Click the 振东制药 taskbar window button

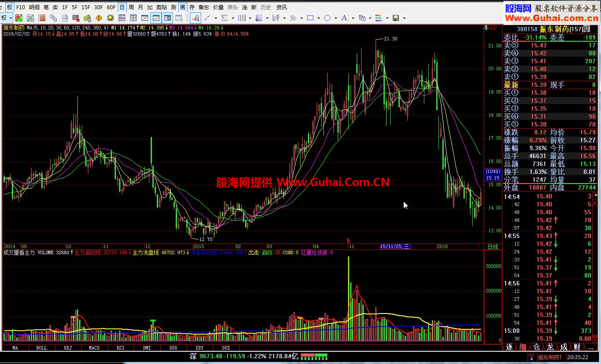[x=550, y=357]
